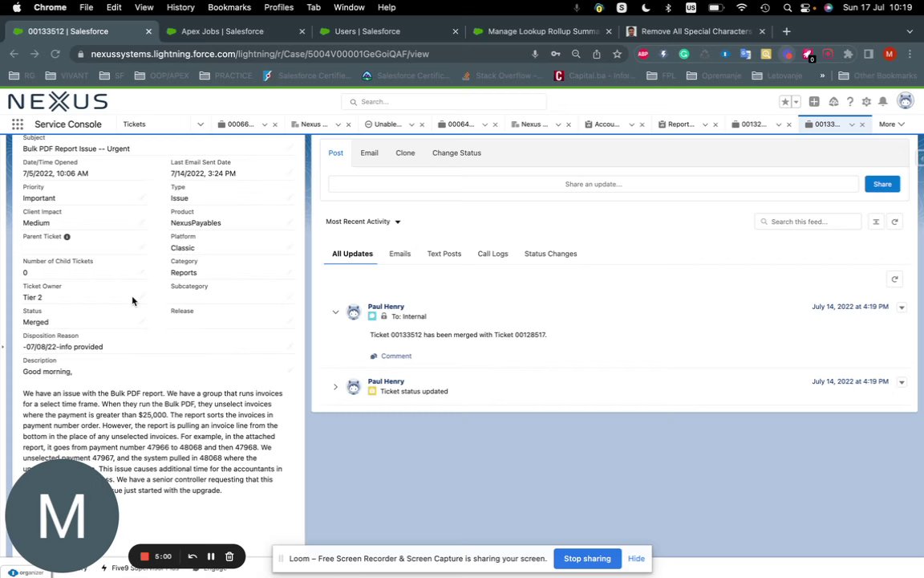The image size is (924, 578).
Task: Open feed filter icon beside feed search
Action: click(x=876, y=222)
